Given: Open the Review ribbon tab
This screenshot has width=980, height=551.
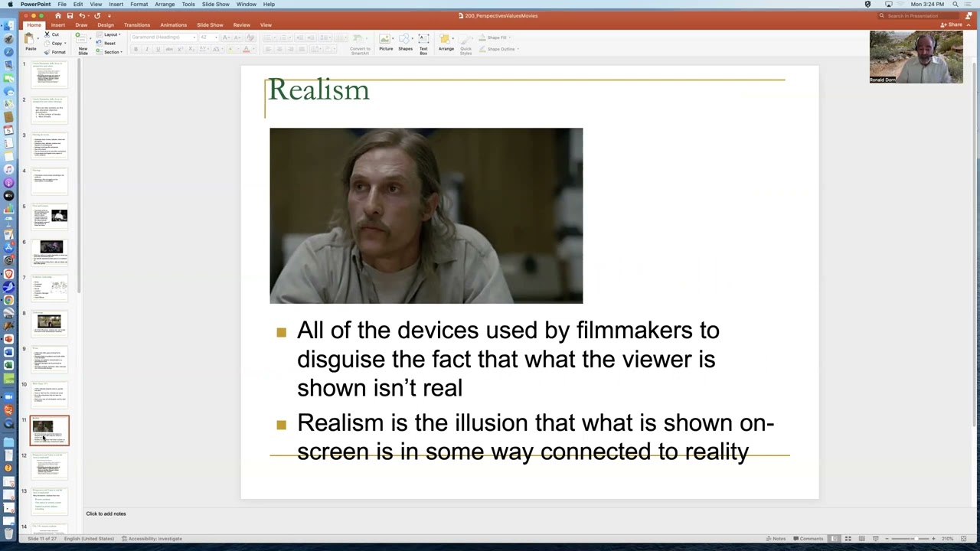Looking at the screenshot, I should click(241, 25).
